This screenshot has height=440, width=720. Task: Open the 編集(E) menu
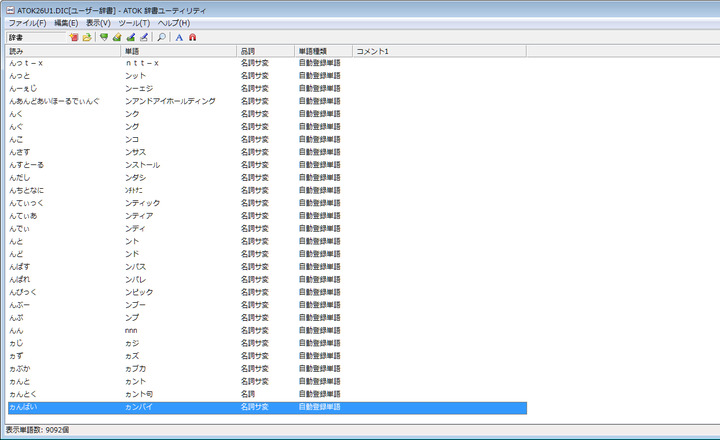click(x=66, y=23)
